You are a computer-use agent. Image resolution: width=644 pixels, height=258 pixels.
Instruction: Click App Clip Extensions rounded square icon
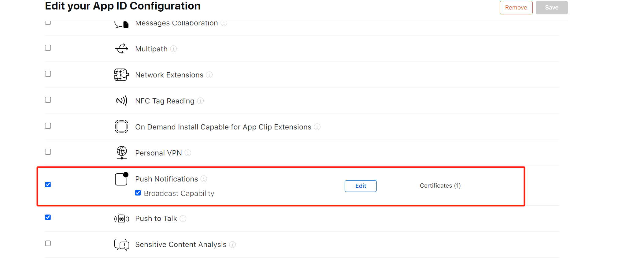point(121,126)
